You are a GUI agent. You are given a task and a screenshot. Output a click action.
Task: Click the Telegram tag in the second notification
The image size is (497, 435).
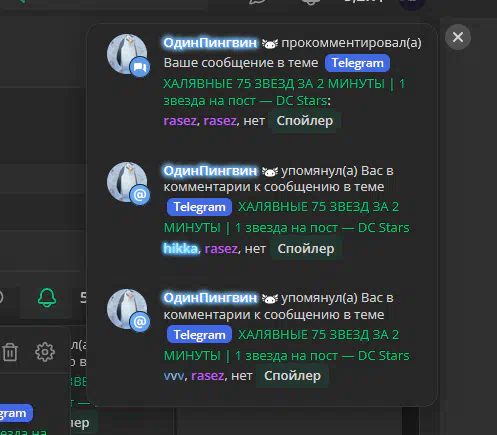click(199, 207)
